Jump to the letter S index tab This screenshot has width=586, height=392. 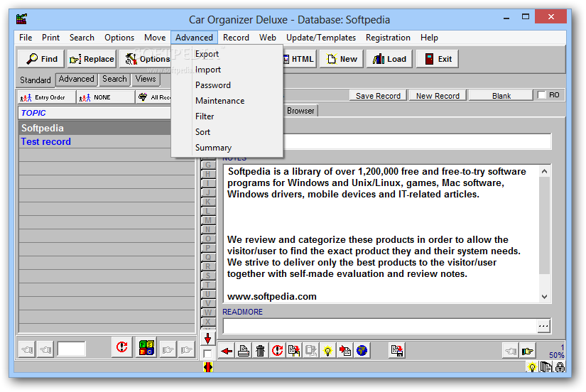pyautogui.click(x=208, y=276)
